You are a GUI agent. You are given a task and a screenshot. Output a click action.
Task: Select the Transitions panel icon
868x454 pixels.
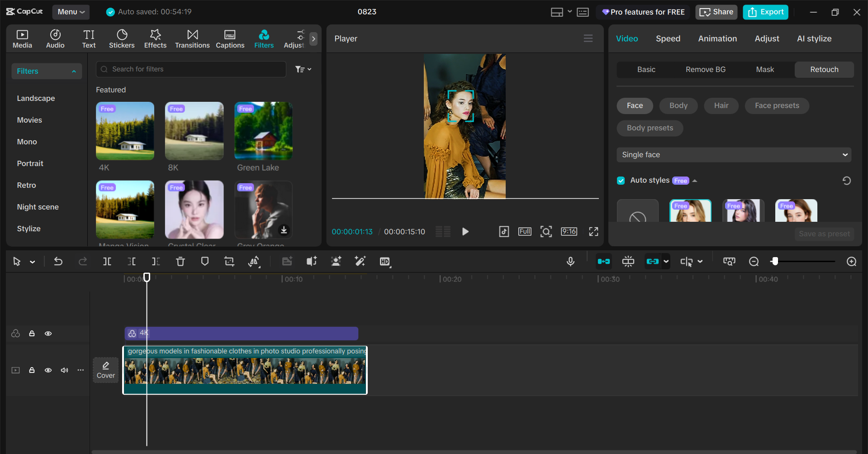192,38
